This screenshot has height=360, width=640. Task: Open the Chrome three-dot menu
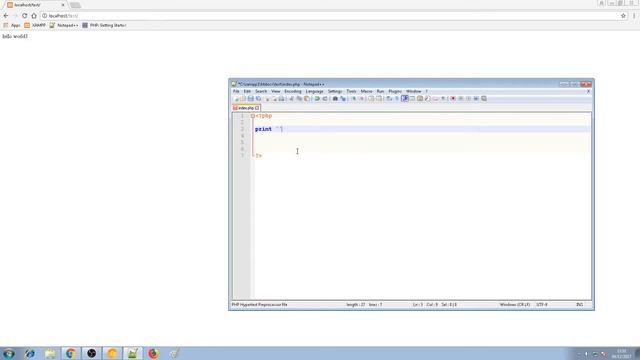pyautogui.click(x=634, y=16)
